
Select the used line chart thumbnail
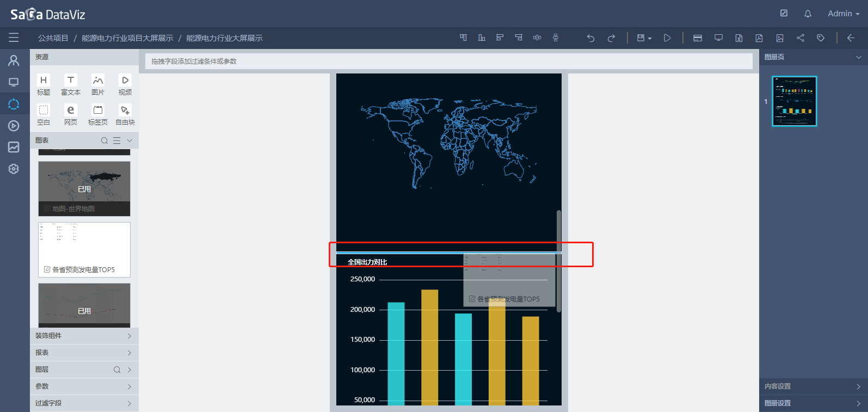(84, 305)
